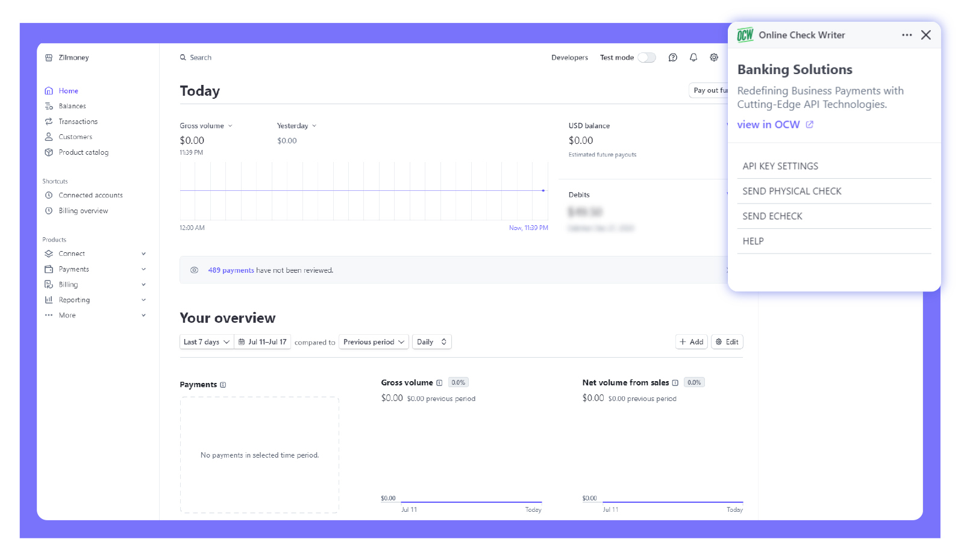The width and height of the screenshot is (964, 560).
Task: Expand the More section chevron
Action: coord(143,316)
